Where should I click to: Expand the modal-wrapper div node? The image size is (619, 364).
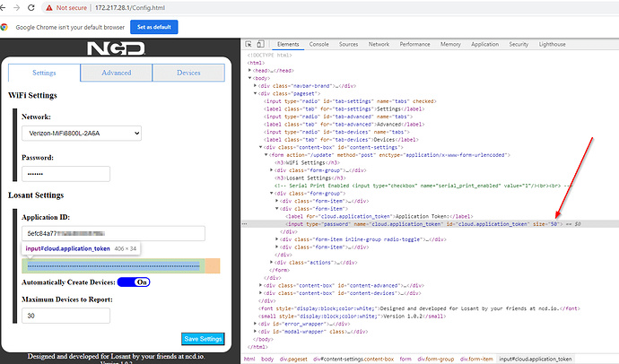click(256, 332)
